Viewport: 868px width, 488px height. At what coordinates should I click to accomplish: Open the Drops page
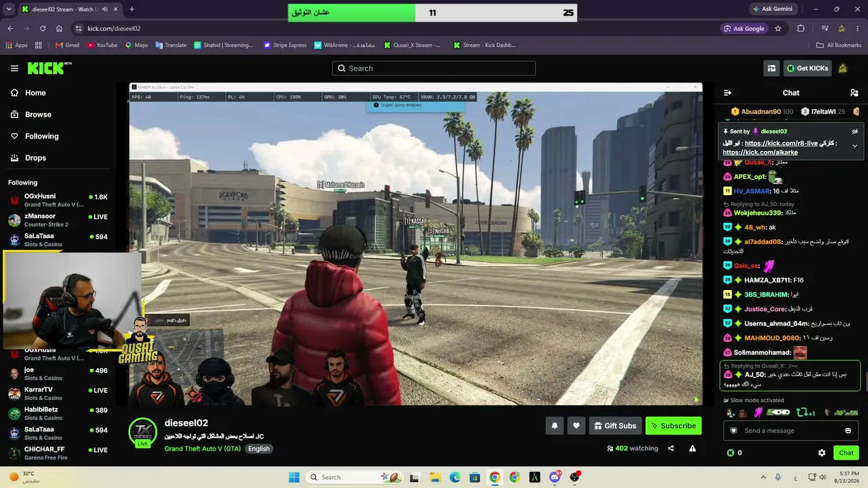tap(35, 158)
